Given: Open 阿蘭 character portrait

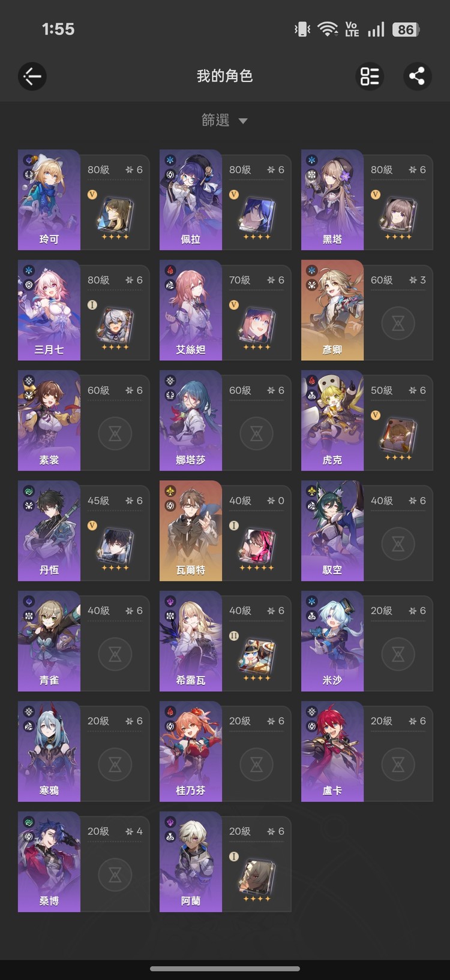Looking at the screenshot, I should [x=191, y=861].
